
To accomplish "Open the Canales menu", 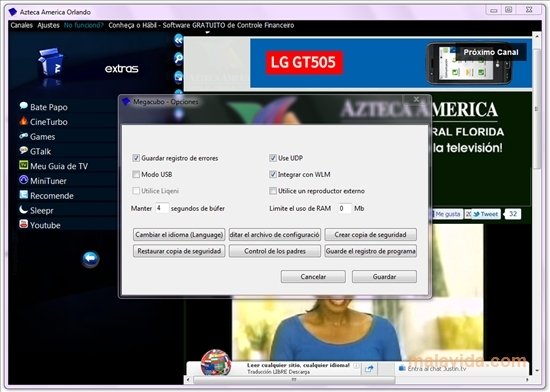I will (21, 25).
